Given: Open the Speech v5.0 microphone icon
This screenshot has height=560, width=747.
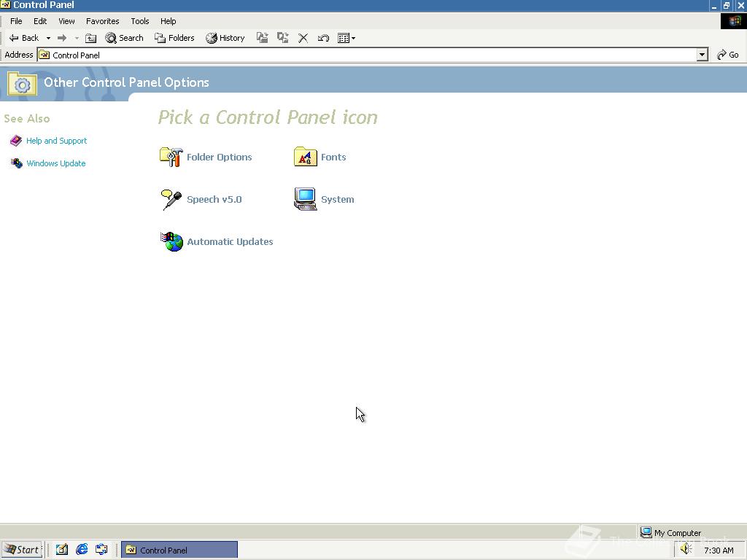Looking at the screenshot, I should tap(171, 200).
